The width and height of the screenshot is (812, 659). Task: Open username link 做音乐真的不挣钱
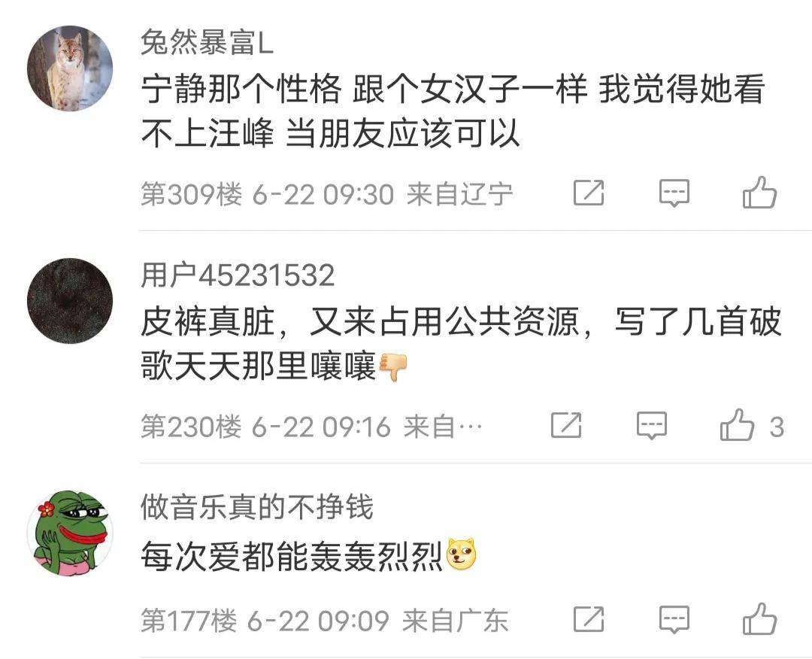coord(257,507)
